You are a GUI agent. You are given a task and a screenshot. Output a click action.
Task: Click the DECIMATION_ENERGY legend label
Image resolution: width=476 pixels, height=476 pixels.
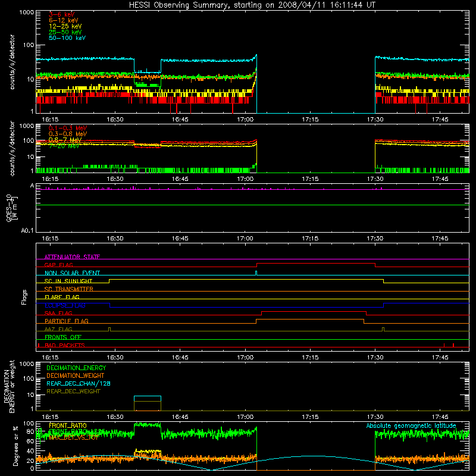coord(76,368)
